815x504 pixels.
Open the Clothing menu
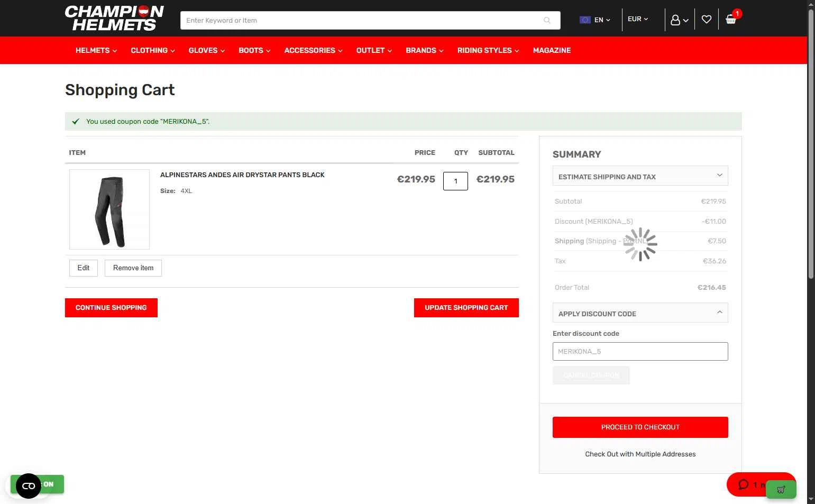tap(153, 50)
